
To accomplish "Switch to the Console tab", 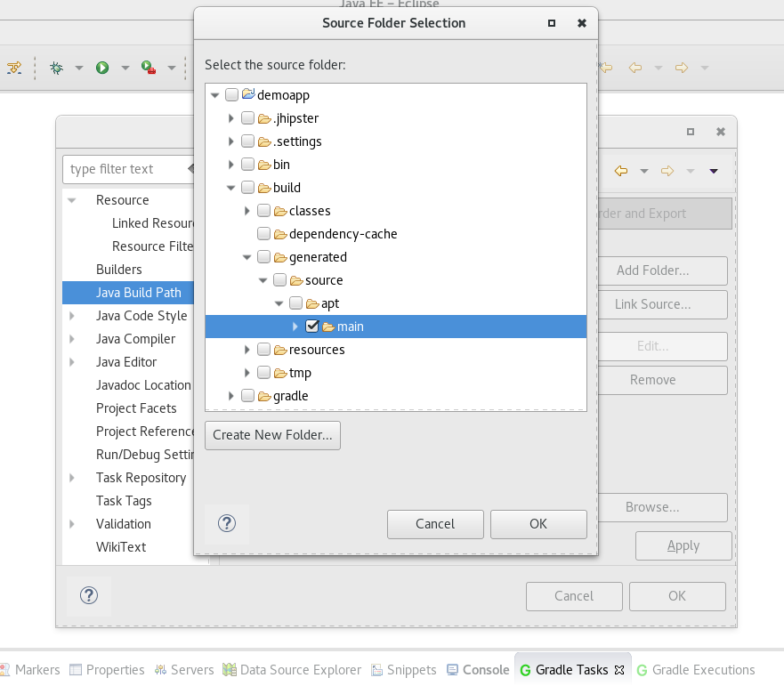I will [x=486, y=669].
